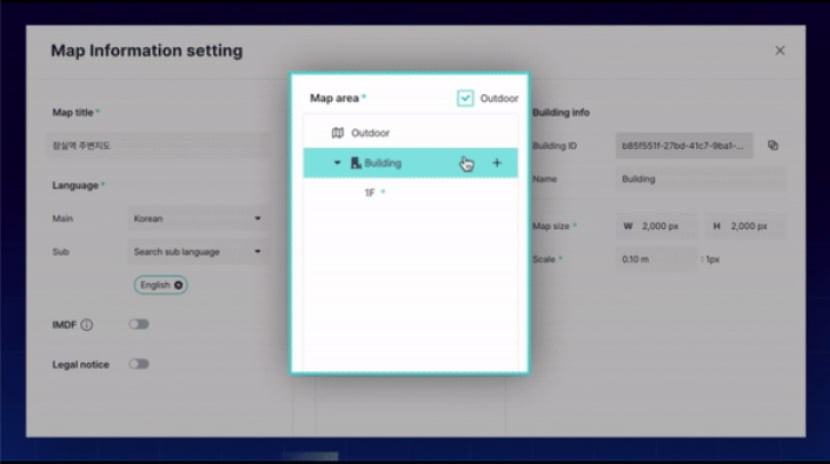Click the Map area heading

pos(335,98)
